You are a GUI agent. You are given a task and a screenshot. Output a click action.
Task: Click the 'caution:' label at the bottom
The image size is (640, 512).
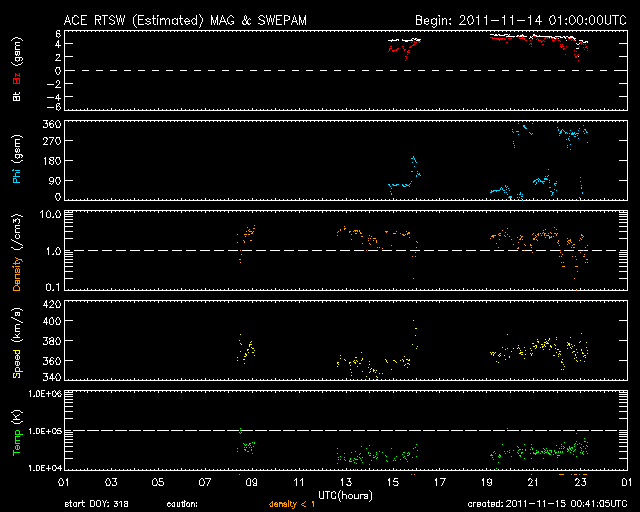pyautogui.click(x=181, y=504)
